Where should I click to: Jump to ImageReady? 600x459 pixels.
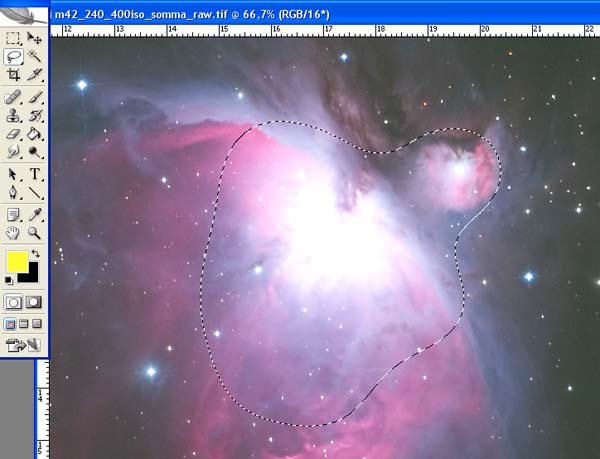point(23,345)
